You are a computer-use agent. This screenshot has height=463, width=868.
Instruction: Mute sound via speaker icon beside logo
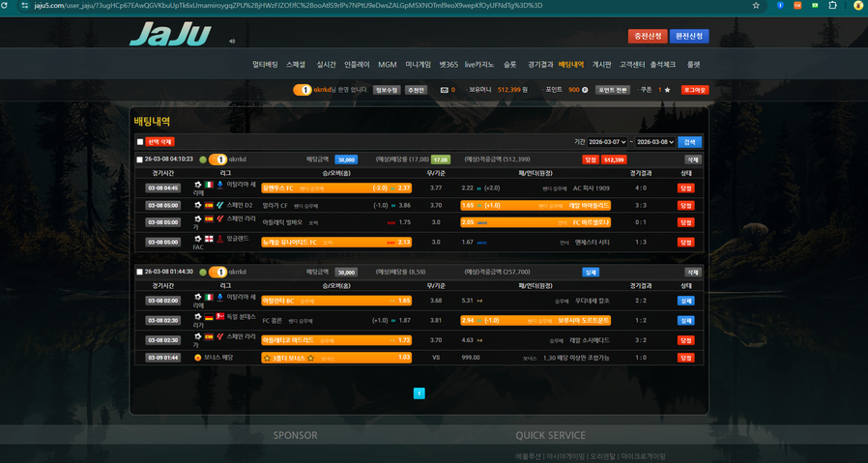click(232, 42)
